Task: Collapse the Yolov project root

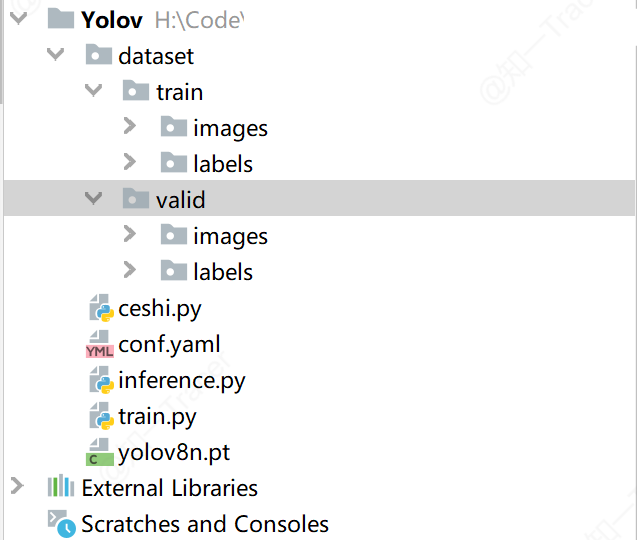Action: coord(18,18)
